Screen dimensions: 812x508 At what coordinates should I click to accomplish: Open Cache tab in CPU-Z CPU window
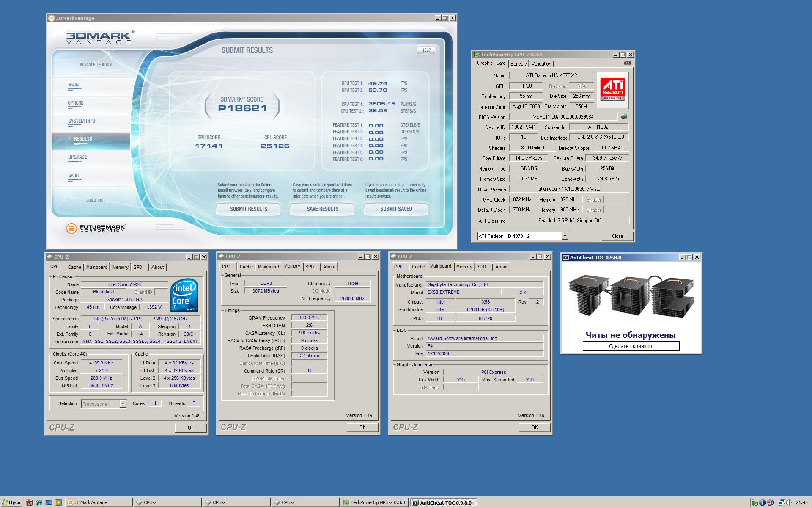[74, 267]
